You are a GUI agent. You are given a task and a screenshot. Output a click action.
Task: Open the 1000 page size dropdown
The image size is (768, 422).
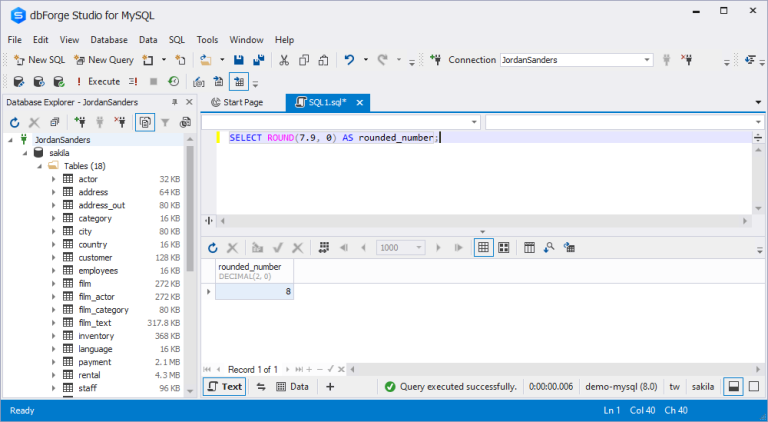(401, 248)
